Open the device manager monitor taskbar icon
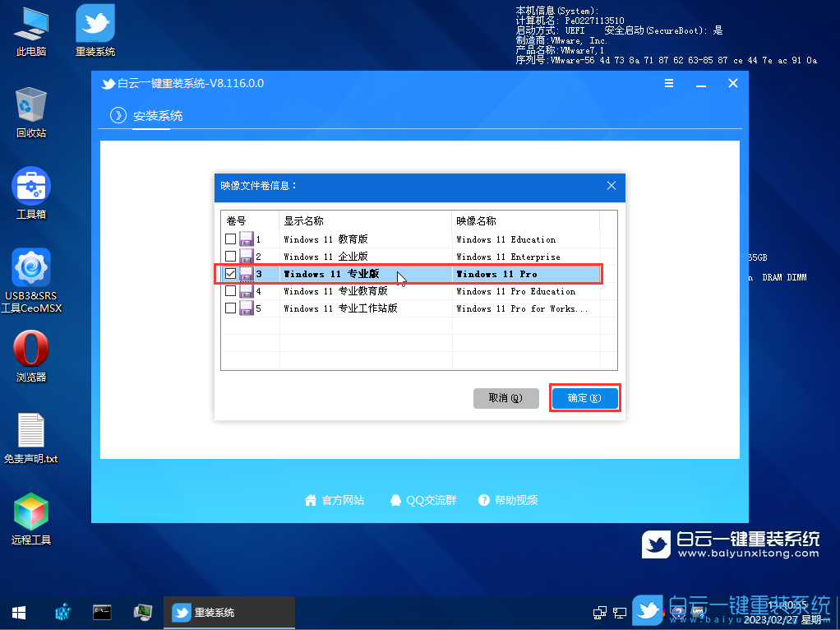The width and height of the screenshot is (840, 630). coord(142,612)
